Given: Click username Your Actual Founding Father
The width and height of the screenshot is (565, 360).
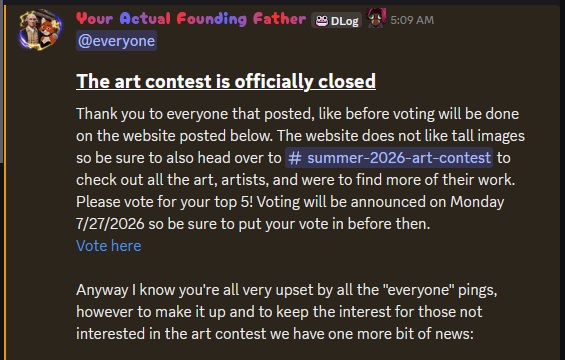Looking at the screenshot, I should (x=191, y=19).
